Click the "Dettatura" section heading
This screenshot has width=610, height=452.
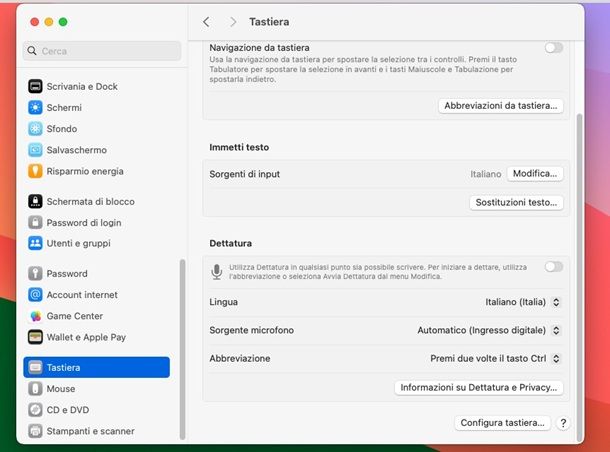231,244
